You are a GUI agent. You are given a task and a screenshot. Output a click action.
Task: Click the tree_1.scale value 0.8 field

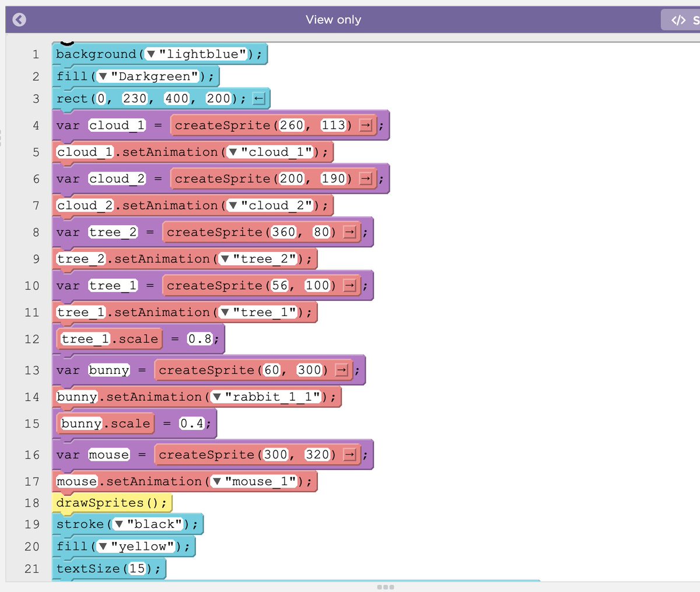point(200,339)
